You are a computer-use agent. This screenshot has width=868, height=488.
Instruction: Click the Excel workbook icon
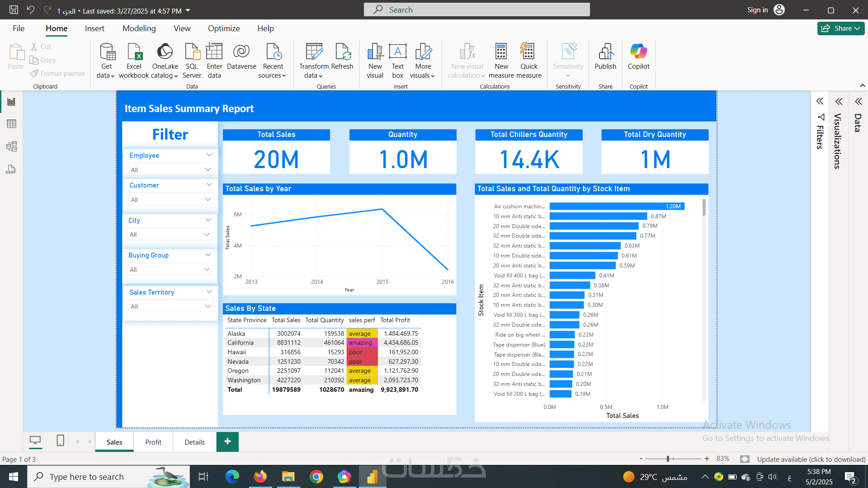pos(134,52)
